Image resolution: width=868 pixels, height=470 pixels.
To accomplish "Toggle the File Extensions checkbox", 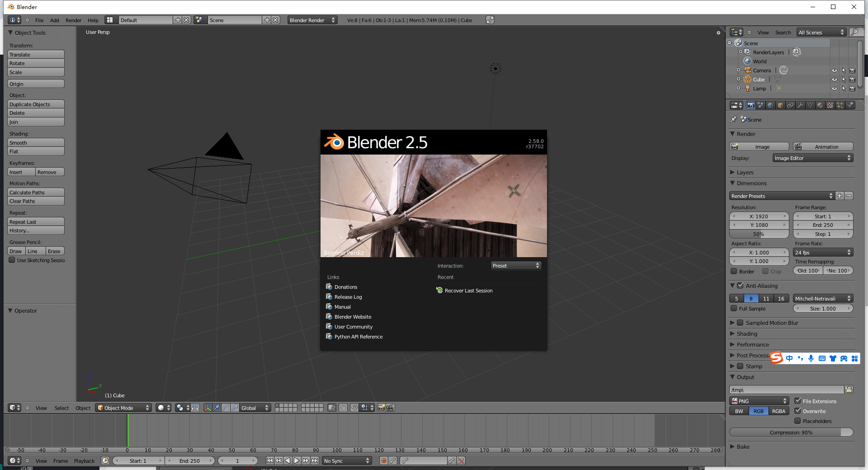I will 797,401.
